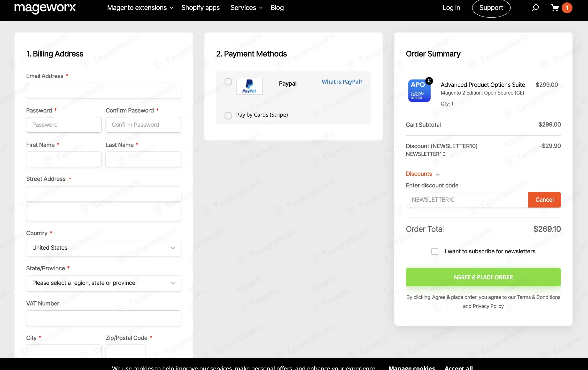Click the Advanced Product Options Suite title
This screenshot has height=370, width=588.
pyautogui.click(x=483, y=85)
